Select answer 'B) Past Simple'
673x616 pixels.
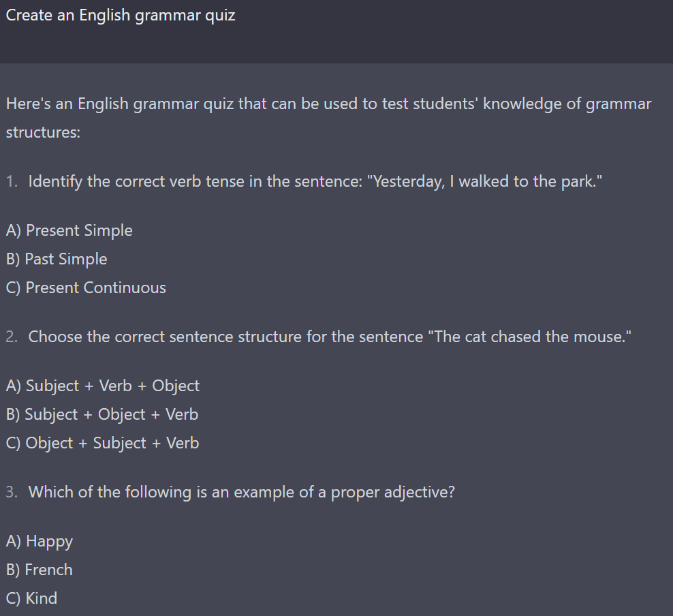(57, 259)
